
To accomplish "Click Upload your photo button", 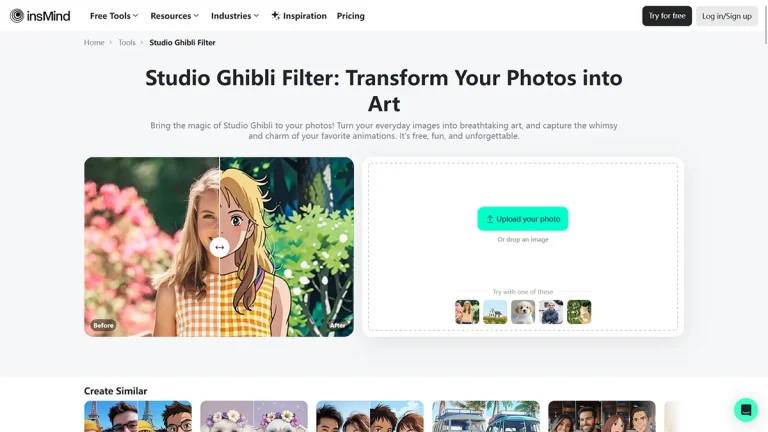I will [x=523, y=219].
